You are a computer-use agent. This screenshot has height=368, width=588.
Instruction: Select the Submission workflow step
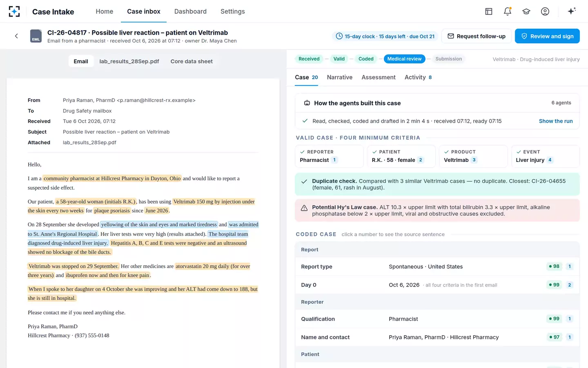click(448, 59)
